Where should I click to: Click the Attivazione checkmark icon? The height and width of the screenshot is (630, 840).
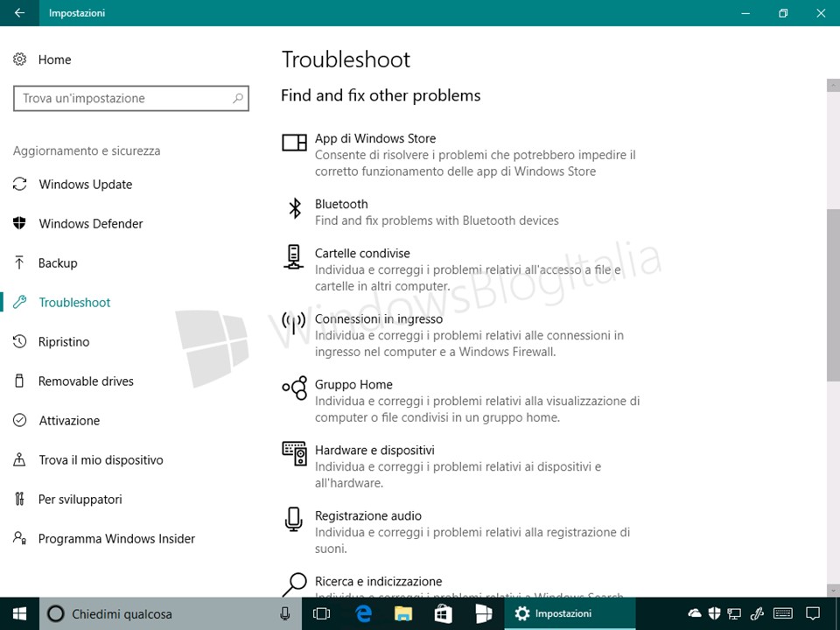coord(20,420)
